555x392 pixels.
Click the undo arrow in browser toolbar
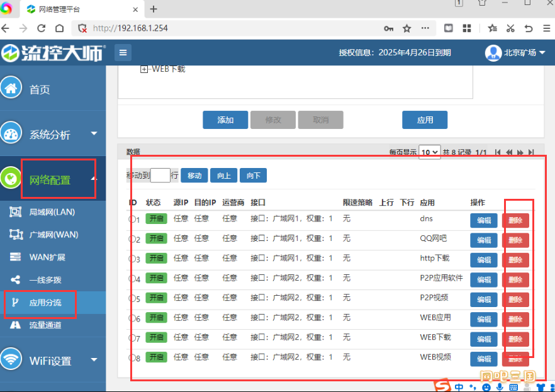coord(529,28)
